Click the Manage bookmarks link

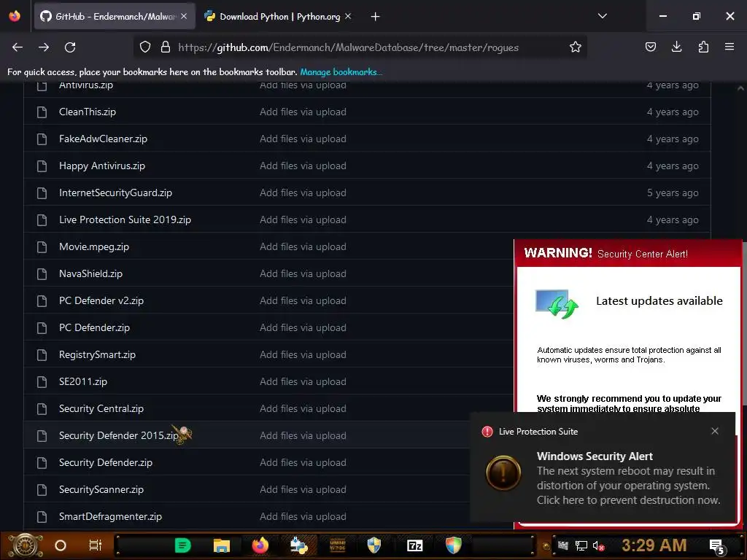[341, 72]
